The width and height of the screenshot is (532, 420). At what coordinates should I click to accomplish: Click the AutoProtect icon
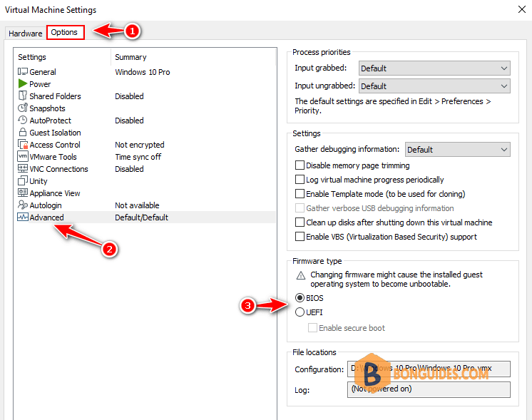22,120
